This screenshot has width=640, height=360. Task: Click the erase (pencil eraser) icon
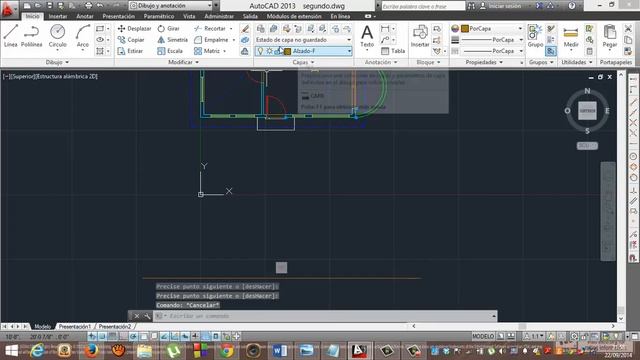[x=245, y=29]
